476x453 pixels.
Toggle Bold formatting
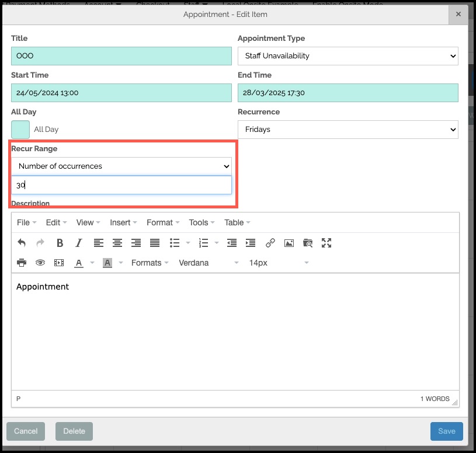pos(60,243)
